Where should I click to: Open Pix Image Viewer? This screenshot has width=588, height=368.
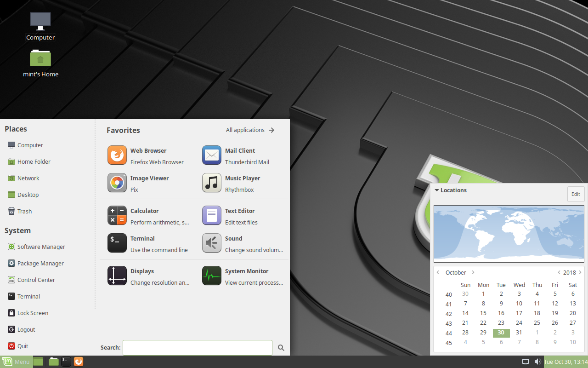point(117,183)
